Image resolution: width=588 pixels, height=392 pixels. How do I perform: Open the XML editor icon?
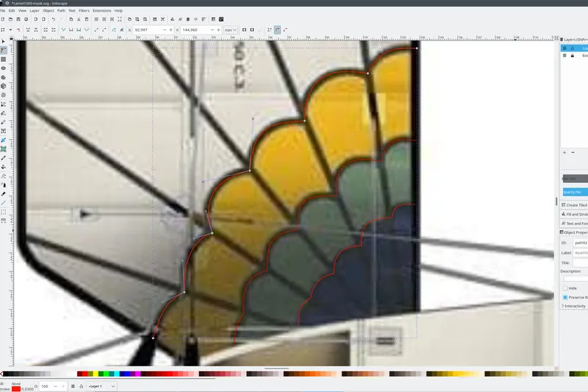[196, 19]
